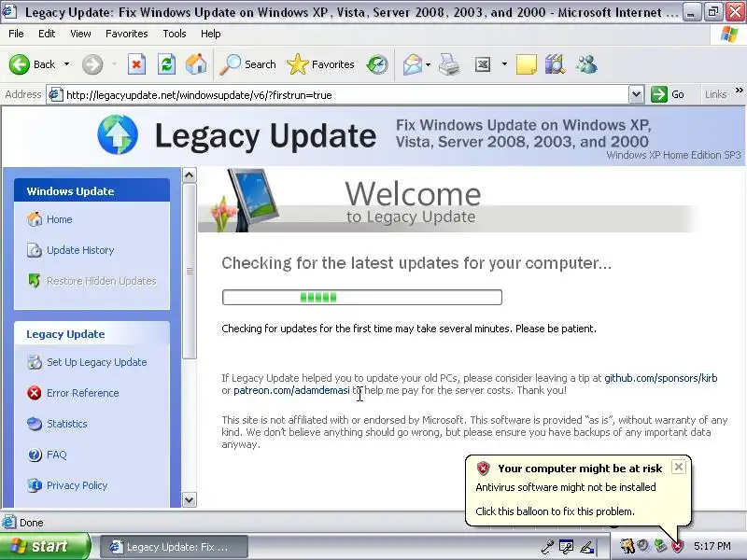Screen dimensions: 747x560
Task: Expand the Address bar dropdown list
Action: tap(636, 94)
